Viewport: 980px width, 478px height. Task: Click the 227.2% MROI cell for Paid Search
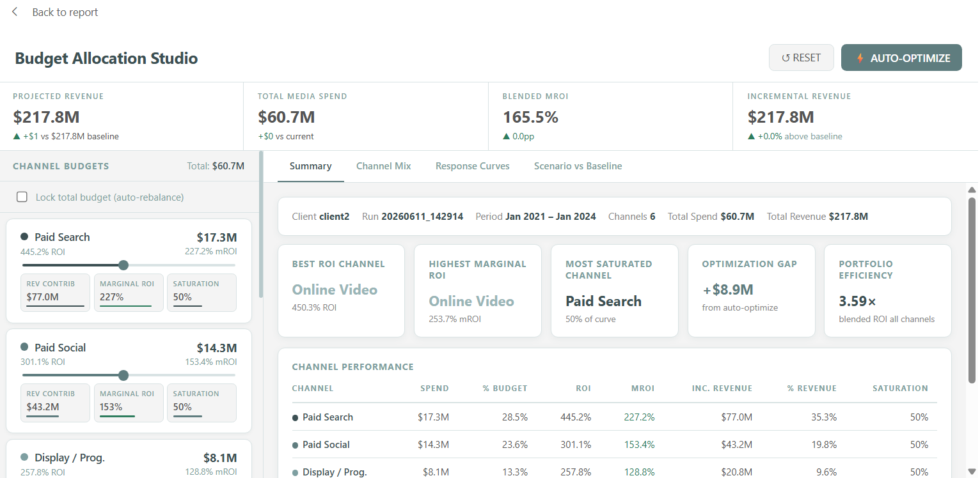point(639,417)
